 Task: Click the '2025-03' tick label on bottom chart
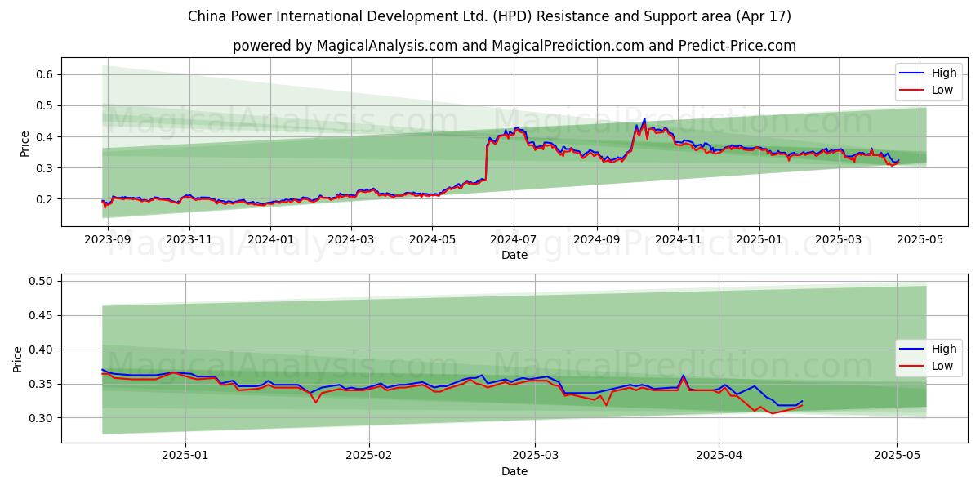click(x=535, y=457)
